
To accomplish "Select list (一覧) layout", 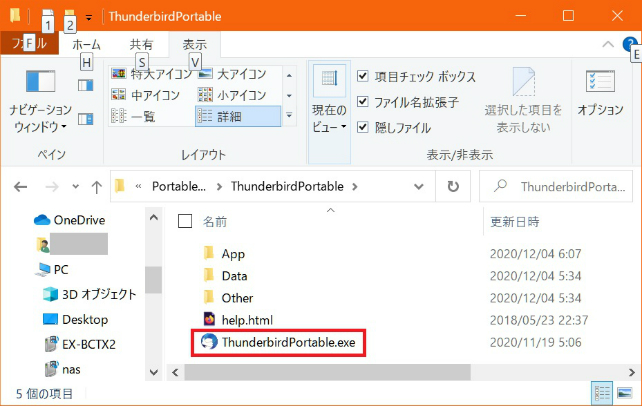I will click(133, 117).
